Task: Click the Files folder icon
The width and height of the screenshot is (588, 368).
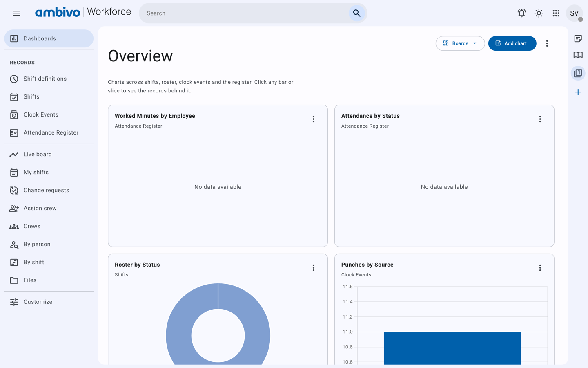Action: click(14, 280)
